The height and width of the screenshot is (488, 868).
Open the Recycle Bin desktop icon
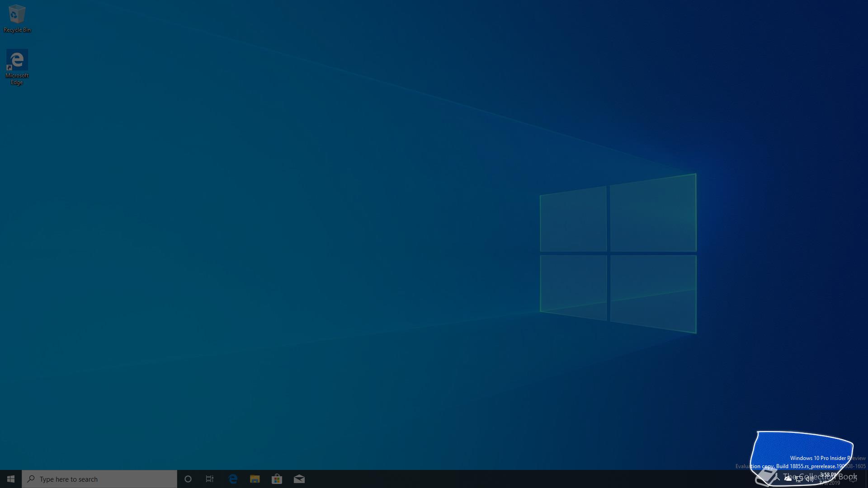(x=17, y=19)
